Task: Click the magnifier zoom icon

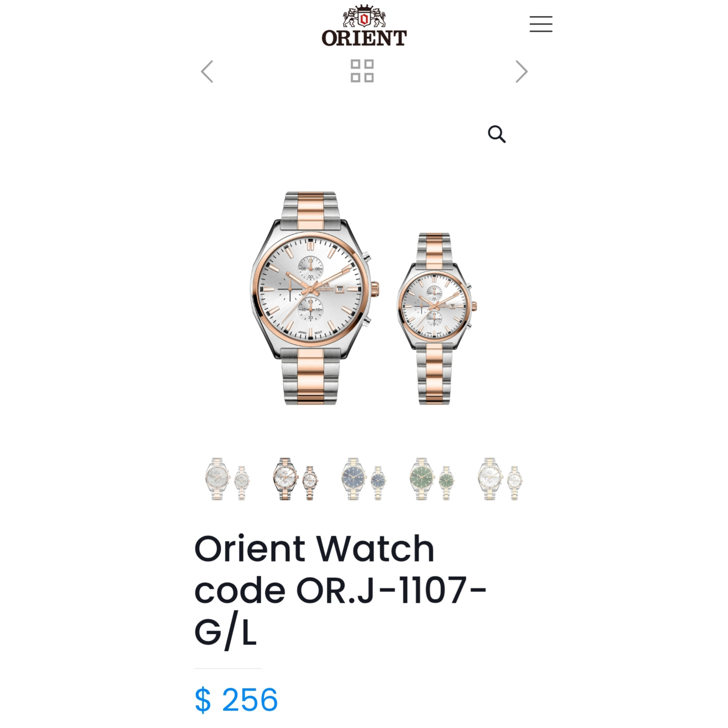Action: [497, 134]
